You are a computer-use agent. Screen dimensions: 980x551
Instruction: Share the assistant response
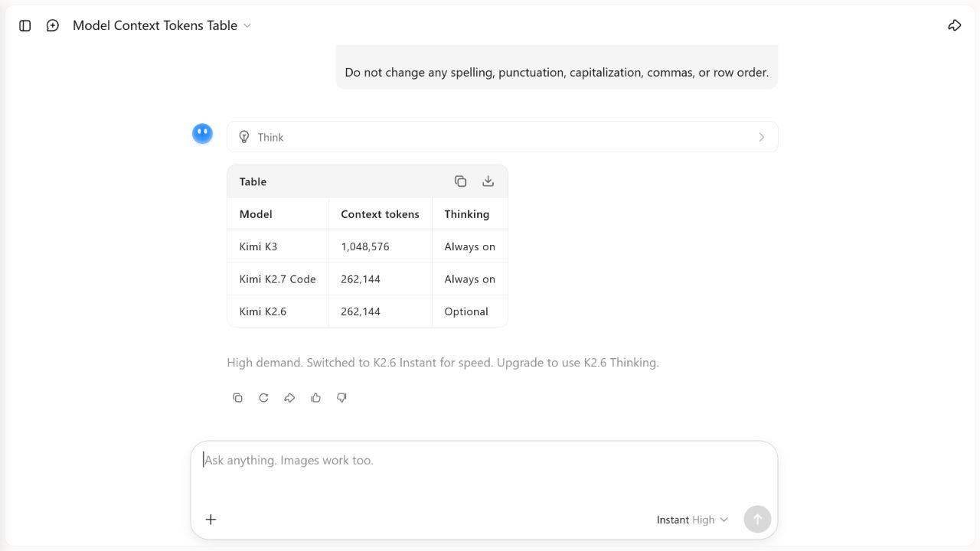[289, 398]
